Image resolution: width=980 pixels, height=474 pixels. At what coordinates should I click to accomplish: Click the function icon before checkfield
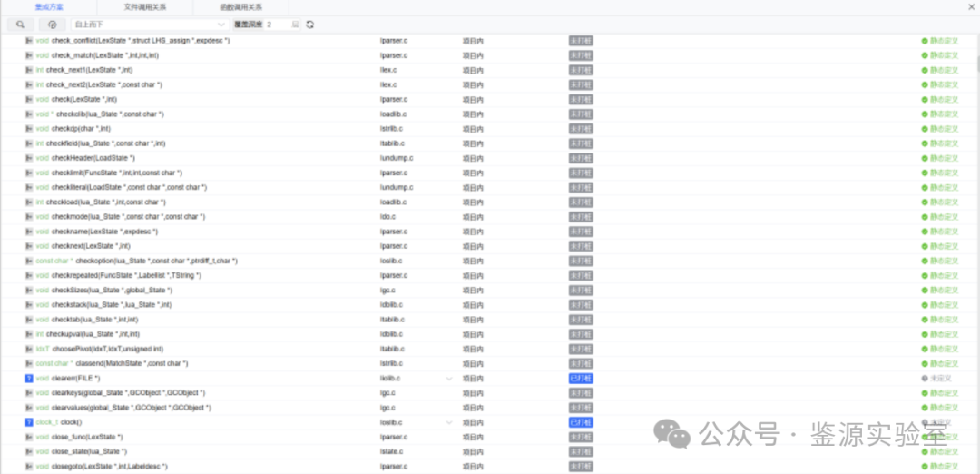(29, 143)
